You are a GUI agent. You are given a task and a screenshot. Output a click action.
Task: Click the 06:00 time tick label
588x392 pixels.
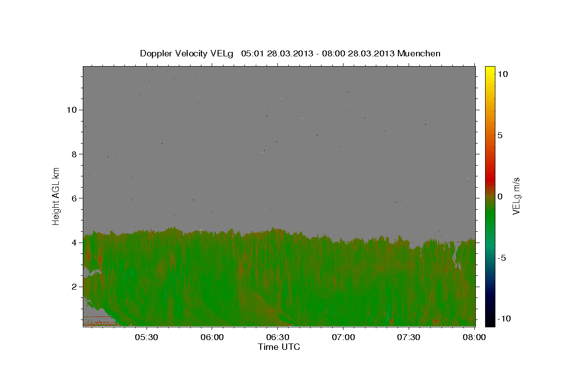pyautogui.click(x=212, y=337)
